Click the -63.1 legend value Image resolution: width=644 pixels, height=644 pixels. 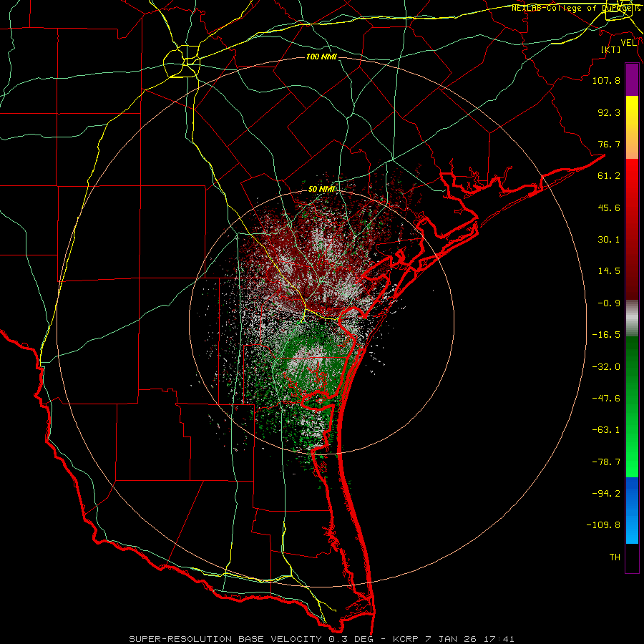(606, 430)
